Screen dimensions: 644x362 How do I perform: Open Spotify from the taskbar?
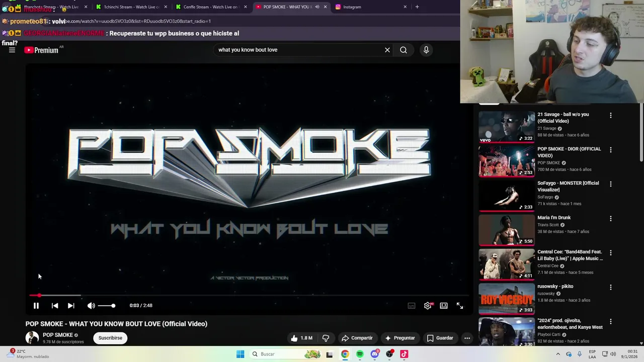tap(360, 354)
